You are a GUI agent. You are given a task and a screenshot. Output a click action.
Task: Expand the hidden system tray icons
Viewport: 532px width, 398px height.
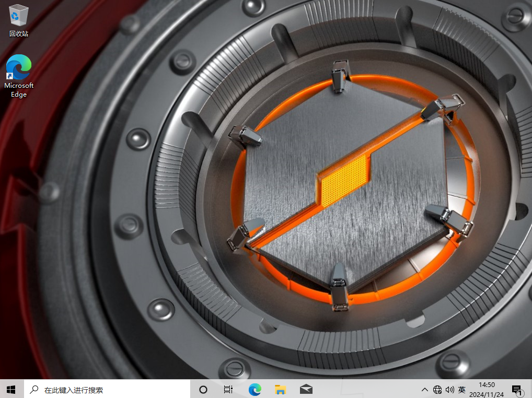click(425, 390)
